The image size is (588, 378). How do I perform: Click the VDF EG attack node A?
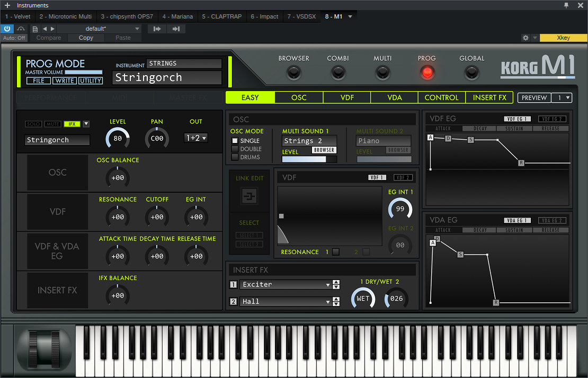431,138
